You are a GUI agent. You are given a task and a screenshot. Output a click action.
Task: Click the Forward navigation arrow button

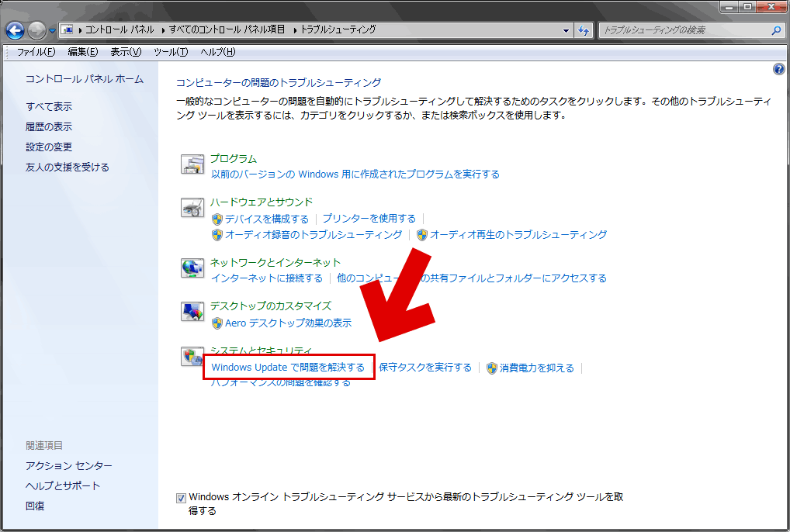(36, 31)
